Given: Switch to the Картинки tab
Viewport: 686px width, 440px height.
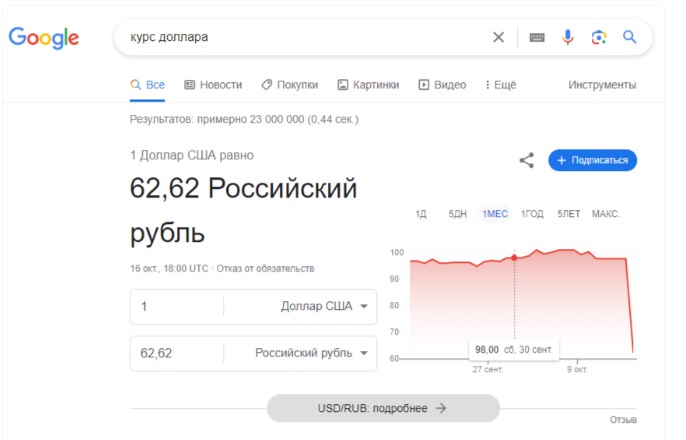Looking at the screenshot, I should [368, 85].
